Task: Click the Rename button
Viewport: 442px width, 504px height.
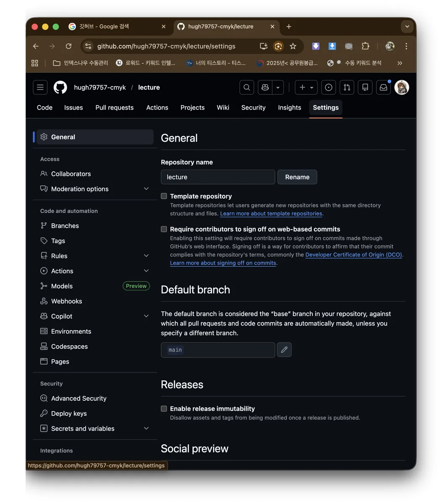Action: click(x=297, y=177)
